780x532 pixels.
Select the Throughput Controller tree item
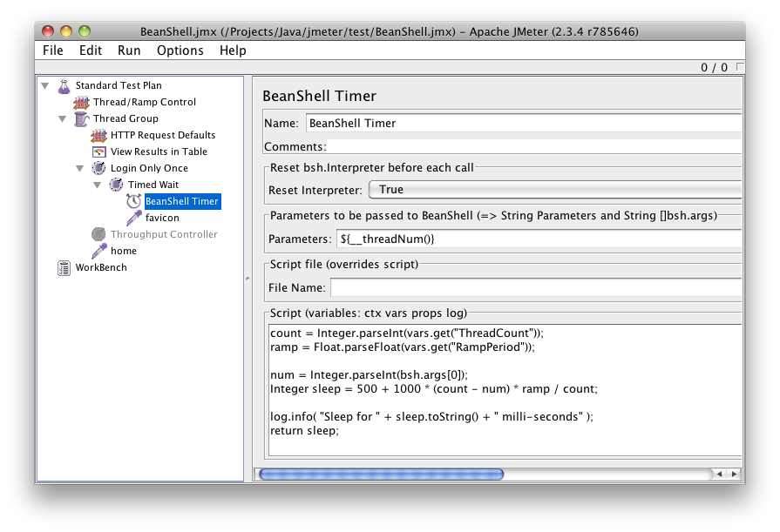(164, 234)
